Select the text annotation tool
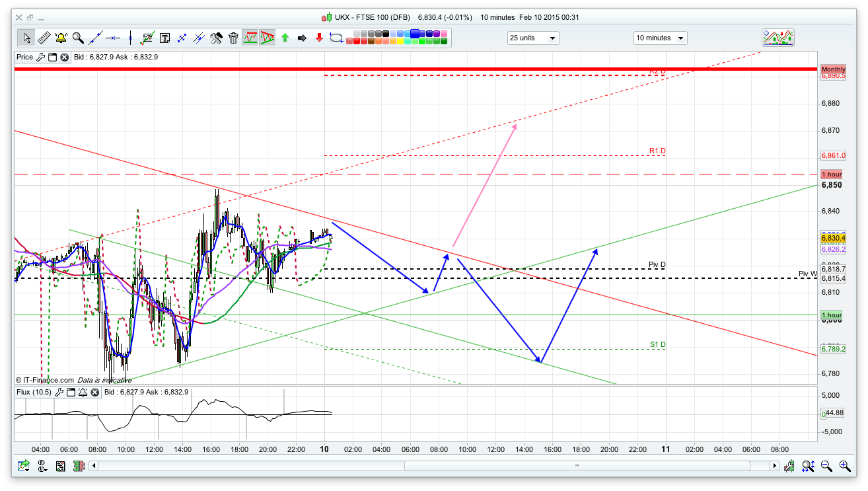 pos(164,38)
